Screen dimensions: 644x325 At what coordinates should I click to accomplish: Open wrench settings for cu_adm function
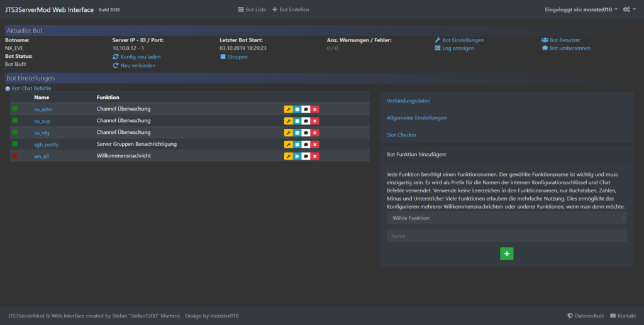(x=288, y=109)
